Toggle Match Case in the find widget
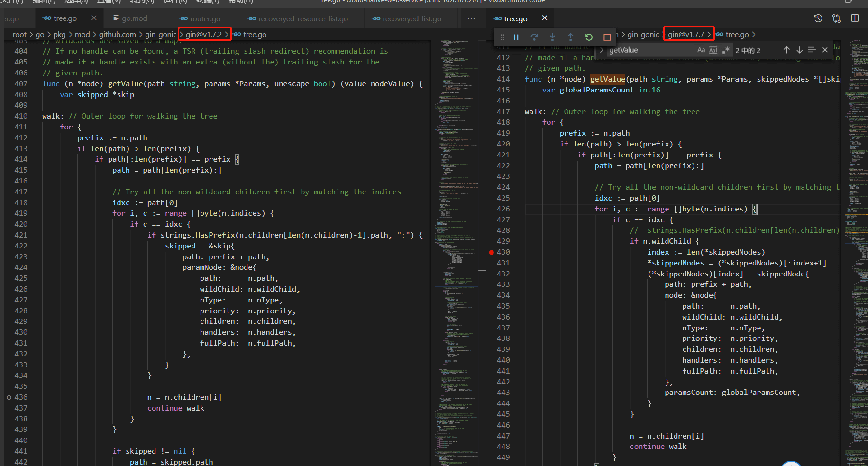 701,50
